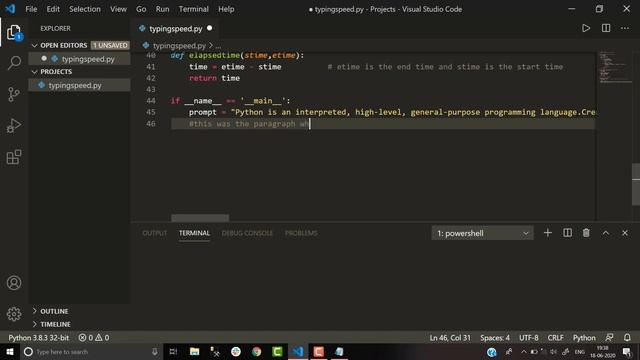Open the Selection menu
Image resolution: width=640 pixels, height=360 pixels.
click(84, 9)
